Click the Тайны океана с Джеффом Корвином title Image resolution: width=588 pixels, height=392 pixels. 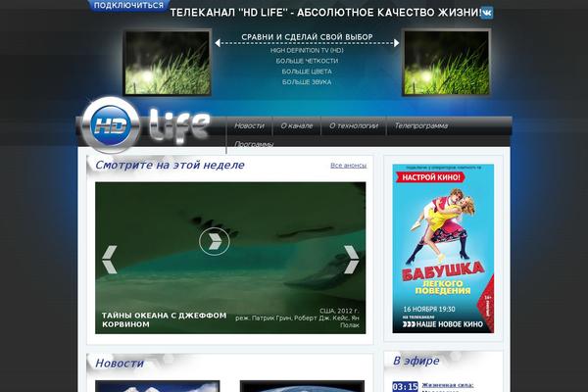[164, 319]
